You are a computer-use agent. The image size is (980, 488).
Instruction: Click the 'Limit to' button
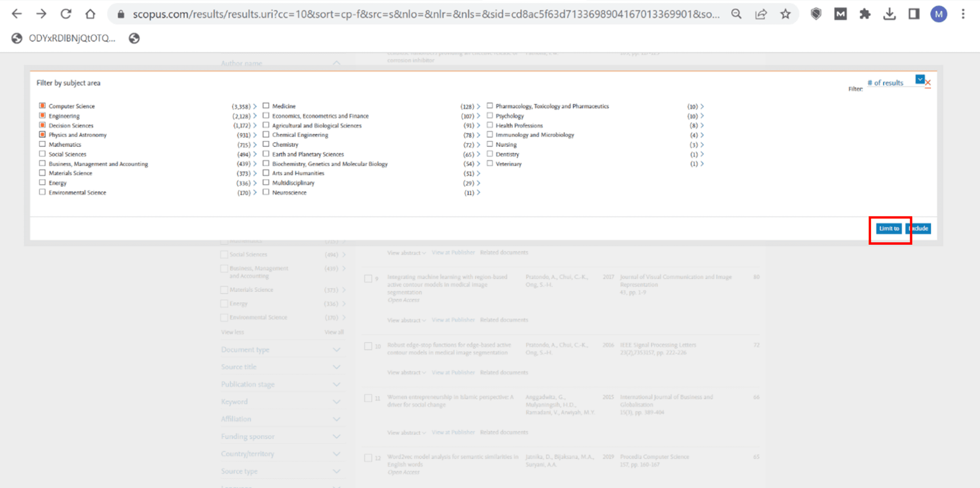coord(889,228)
